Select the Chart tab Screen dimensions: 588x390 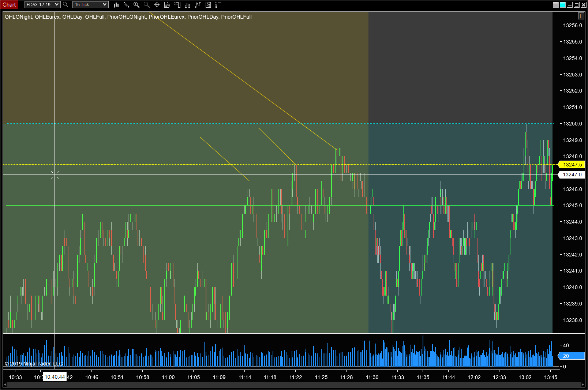(9, 5)
